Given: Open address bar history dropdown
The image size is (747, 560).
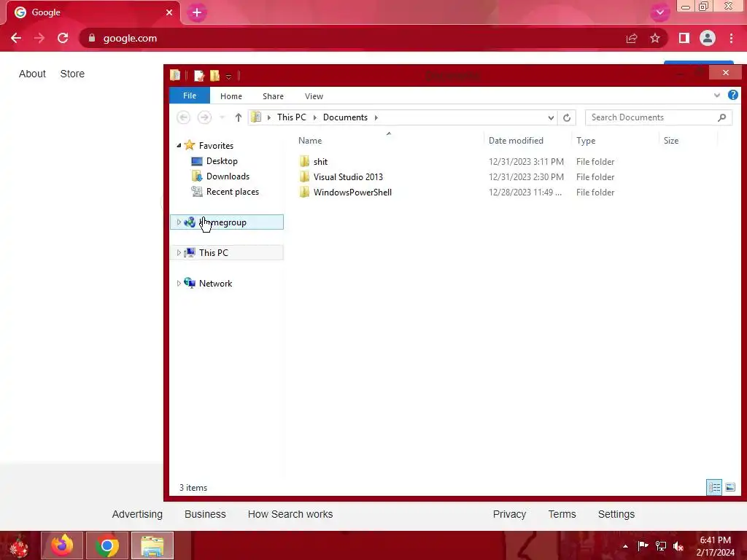Looking at the screenshot, I should coord(551,117).
